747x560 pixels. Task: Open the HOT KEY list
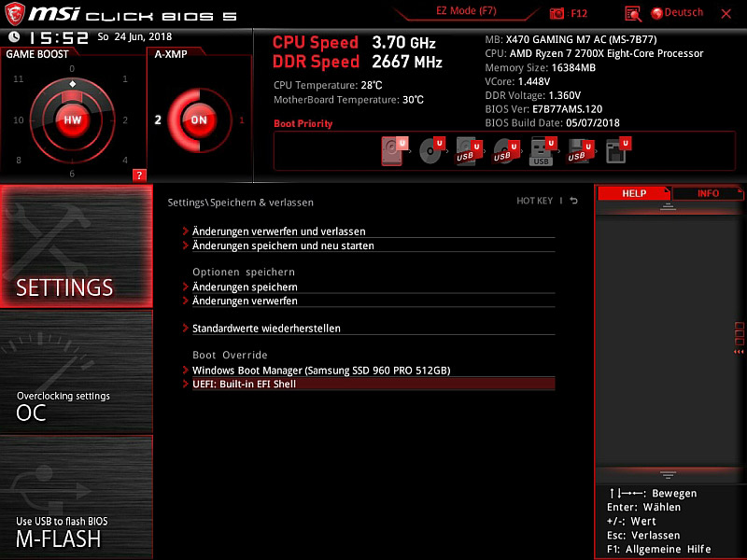[x=534, y=201]
